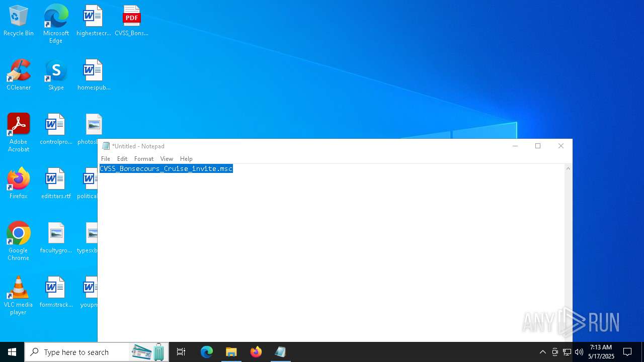644x362 pixels.
Task: Open the notification center icon
Action: [x=627, y=352]
